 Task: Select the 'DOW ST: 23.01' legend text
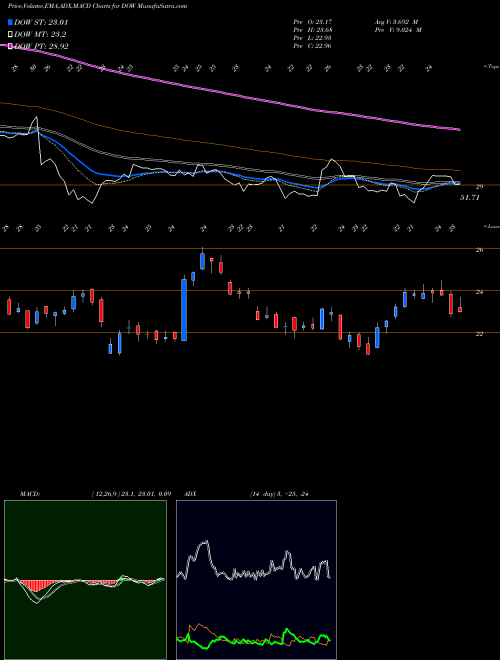[x=41, y=23]
